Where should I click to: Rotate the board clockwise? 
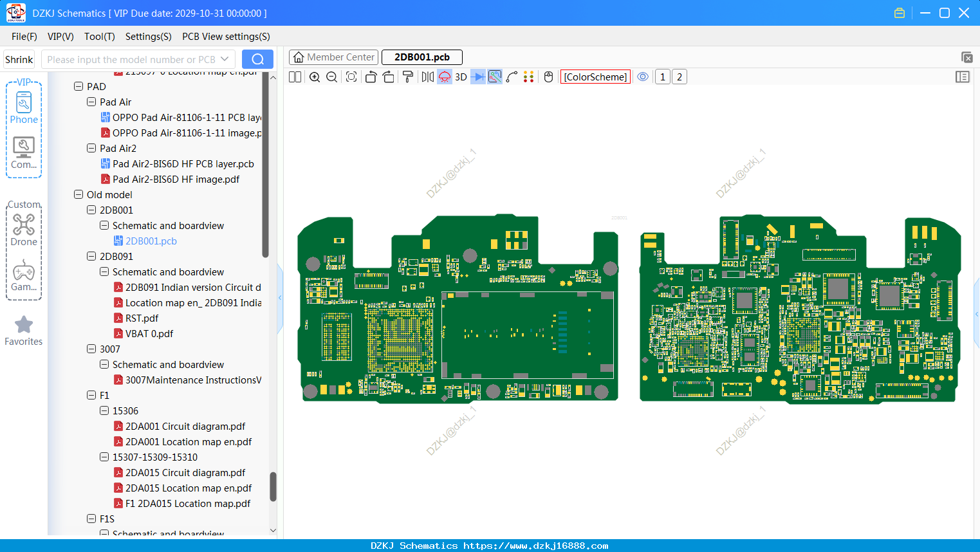(389, 77)
